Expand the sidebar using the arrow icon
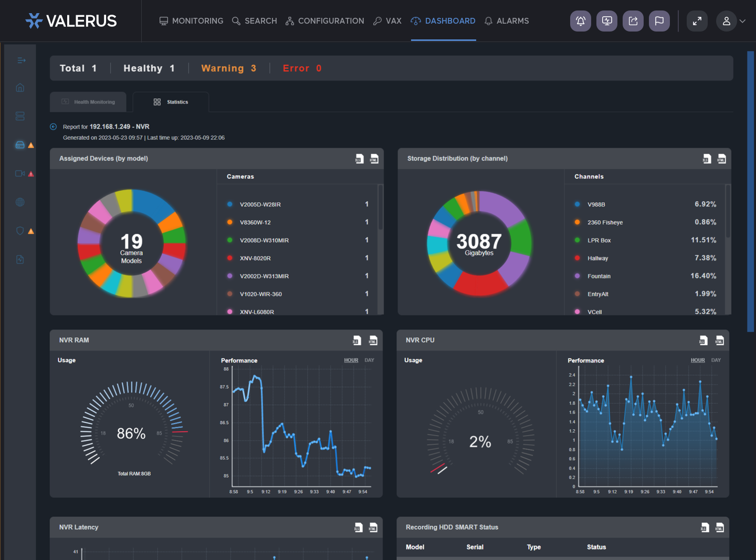Image resolution: width=756 pixels, height=560 pixels. tap(21, 60)
